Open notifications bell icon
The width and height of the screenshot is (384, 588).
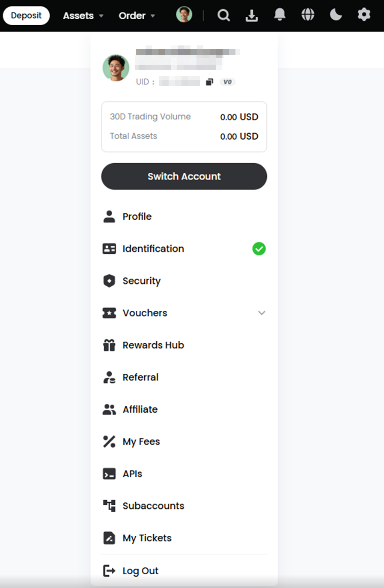click(280, 15)
